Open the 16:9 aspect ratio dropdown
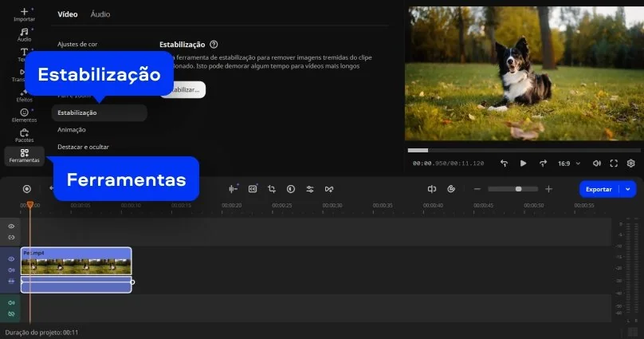Image resolution: width=644 pixels, height=339 pixels. [x=567, y=163]
